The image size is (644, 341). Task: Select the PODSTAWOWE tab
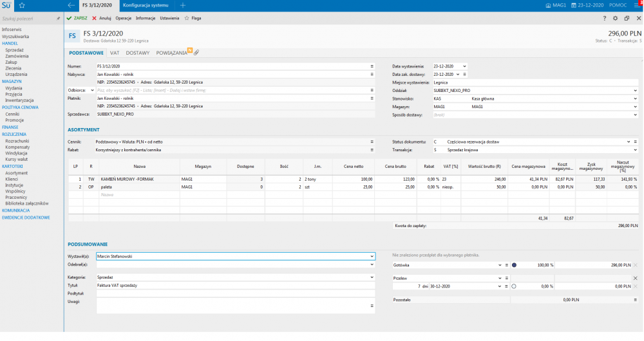coord(86,53)
